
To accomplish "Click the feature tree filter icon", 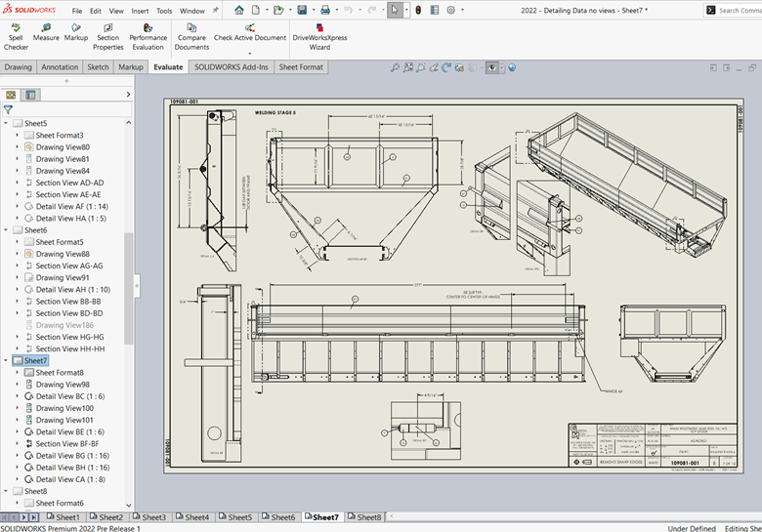I will tap(9, 109).
